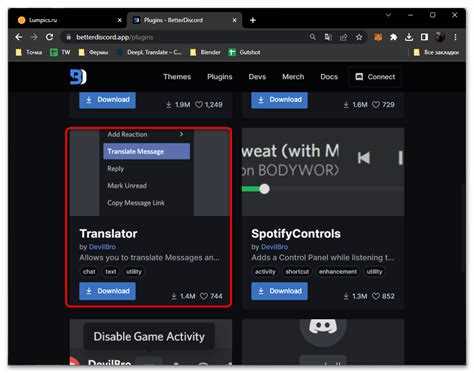Like Translator via heart icon 744
This screenshot has height=373, width=474.
point(204,296)
